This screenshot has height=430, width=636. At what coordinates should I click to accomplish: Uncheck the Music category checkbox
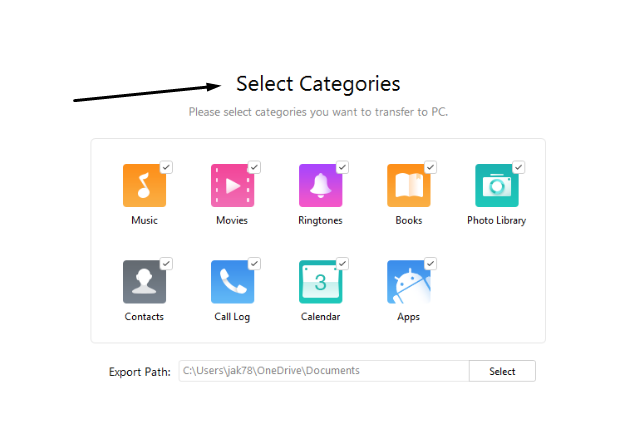pos(166,167)
